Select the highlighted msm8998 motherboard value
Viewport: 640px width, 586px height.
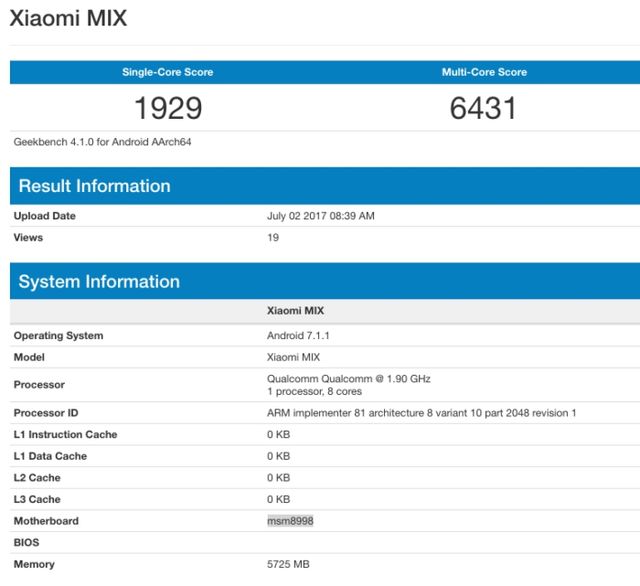point(290,521)
